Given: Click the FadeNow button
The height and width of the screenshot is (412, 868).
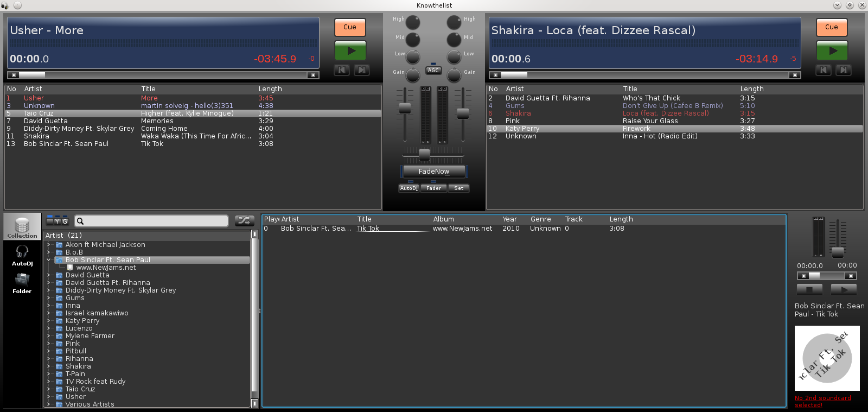Looking at the screenshot, I should pyautogui.click(x=434, y=172).
